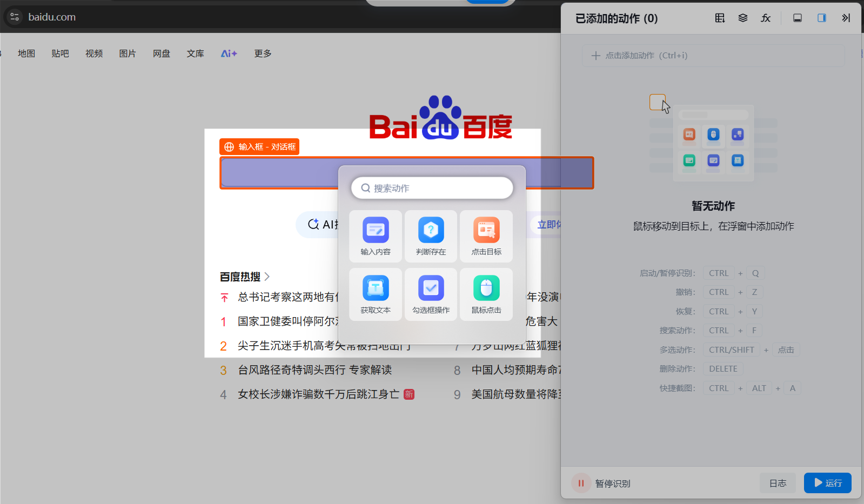Image resolution: width=864 pixels, height=504 pixels.
Task: Open the layers icon in panel header
Action: click(x=743, y=18)
